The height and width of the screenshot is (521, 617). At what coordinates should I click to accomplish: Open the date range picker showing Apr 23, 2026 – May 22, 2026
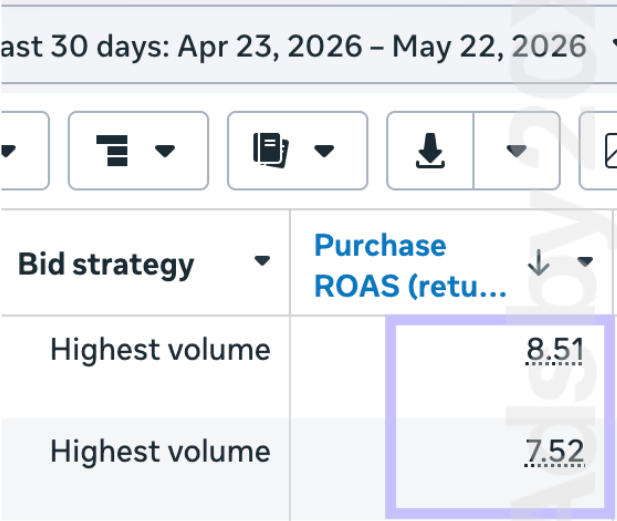(x=308, y=46)
